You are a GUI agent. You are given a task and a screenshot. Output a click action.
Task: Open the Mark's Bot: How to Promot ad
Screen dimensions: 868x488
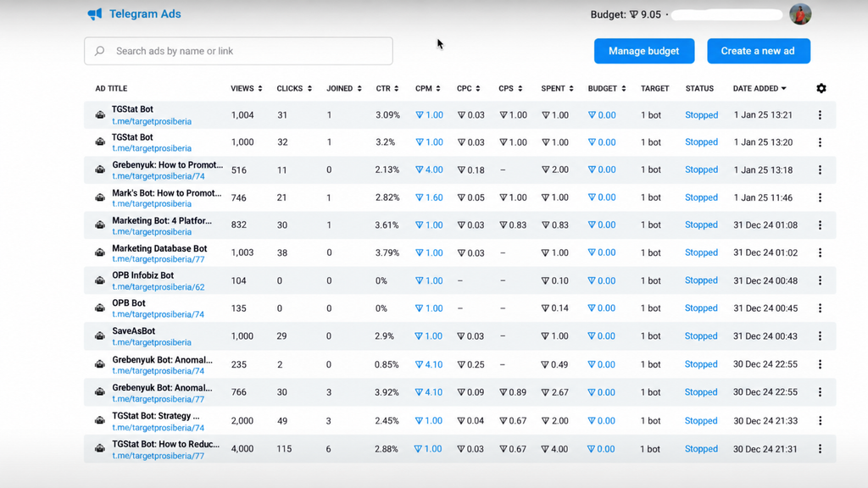(167, 193)
